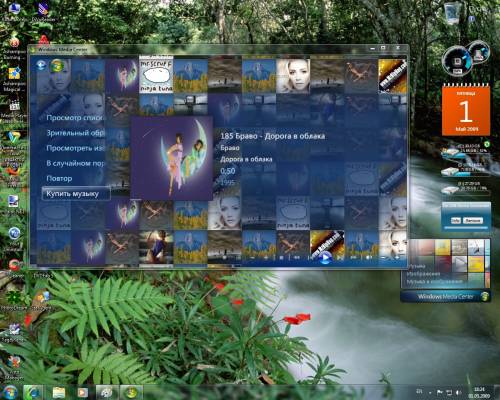Open the orange calendar gadget

coord(466,110)
